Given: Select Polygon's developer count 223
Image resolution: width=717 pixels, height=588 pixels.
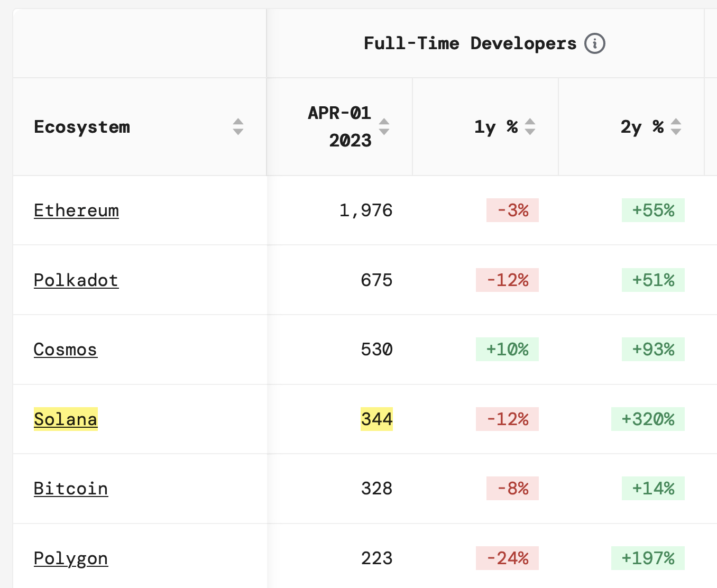Looking at the screenshot, I should (376, 558).
